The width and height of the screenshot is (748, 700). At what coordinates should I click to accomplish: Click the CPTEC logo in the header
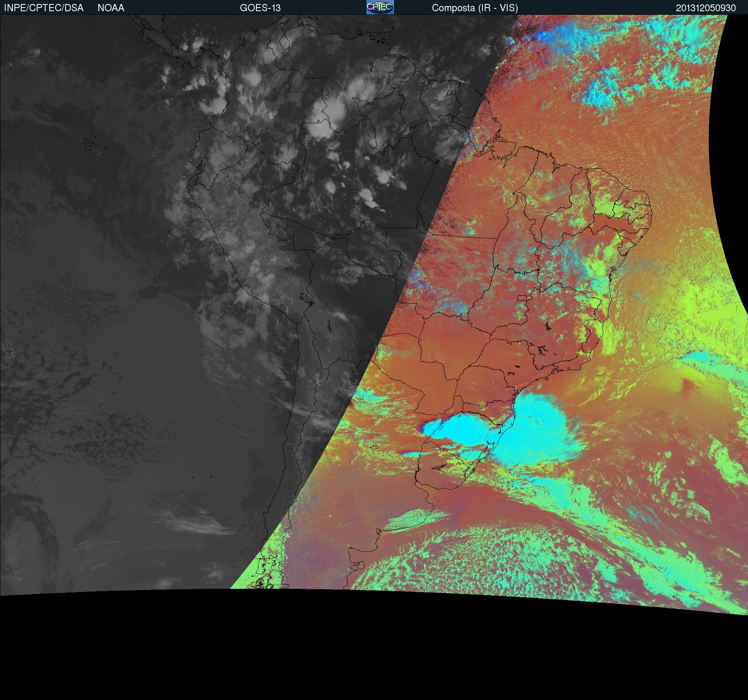point(380,7)
